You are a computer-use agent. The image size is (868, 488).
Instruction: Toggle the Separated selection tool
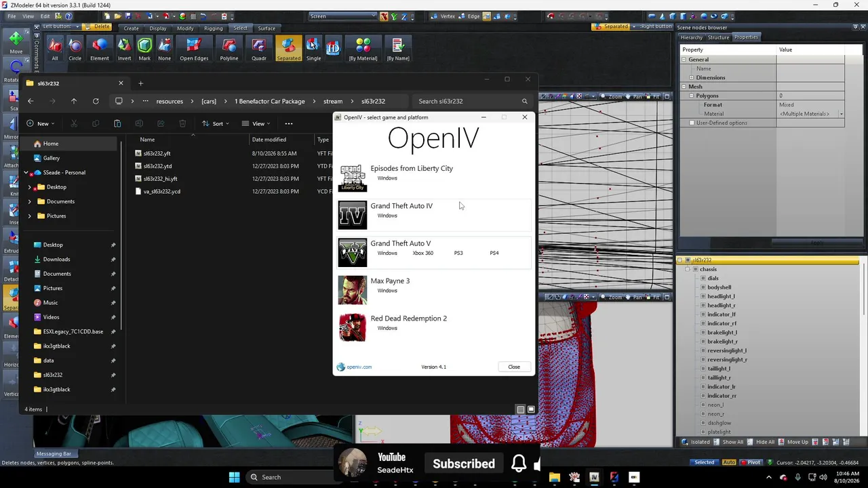(x=288, y=49)
